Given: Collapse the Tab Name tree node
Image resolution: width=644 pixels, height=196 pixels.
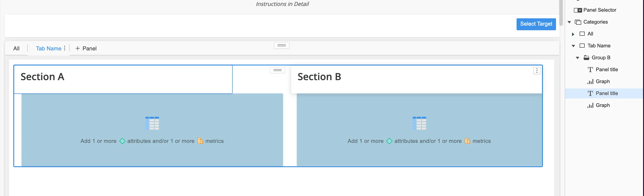Looking at the screenshot, I should [573, 46].
